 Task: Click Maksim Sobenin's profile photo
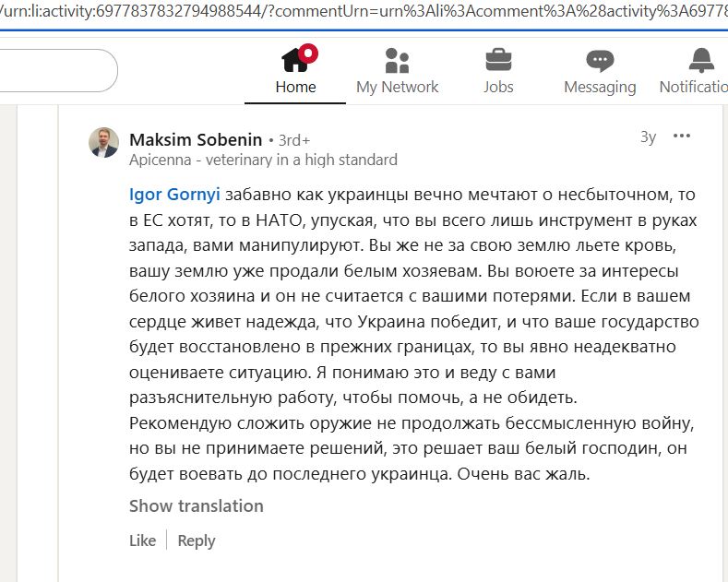click(x=103, y=143)
